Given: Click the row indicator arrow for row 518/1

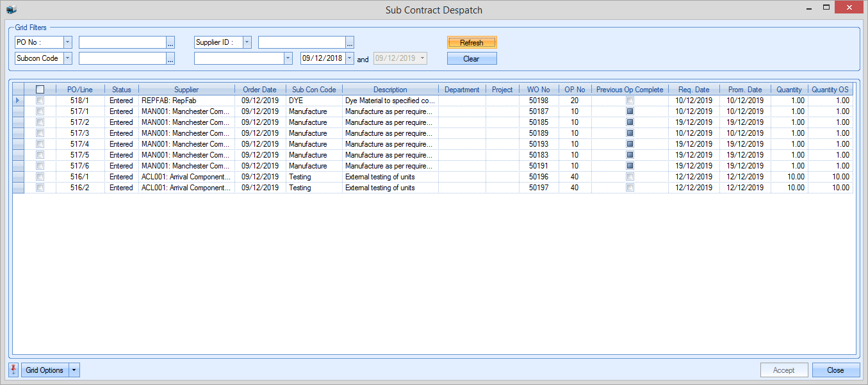Looking at the screenshot, I should 18,101.
